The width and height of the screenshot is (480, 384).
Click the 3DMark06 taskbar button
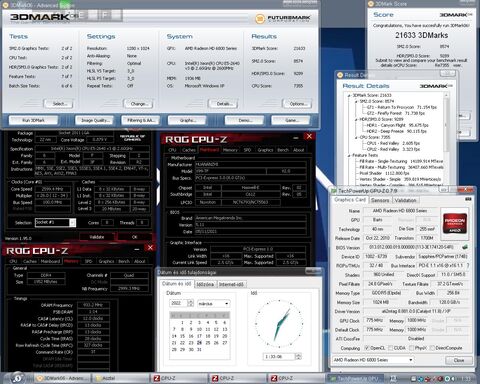63,378
